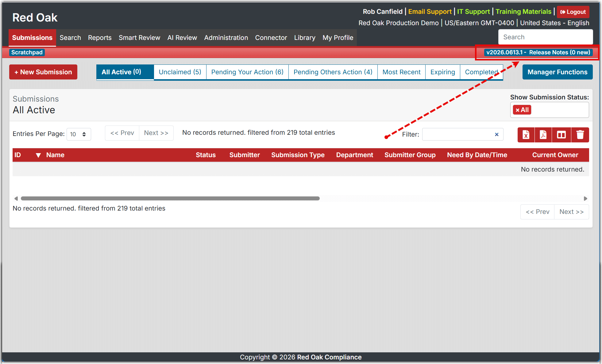Sort by the ID column arrow

[x=38, y=155]
